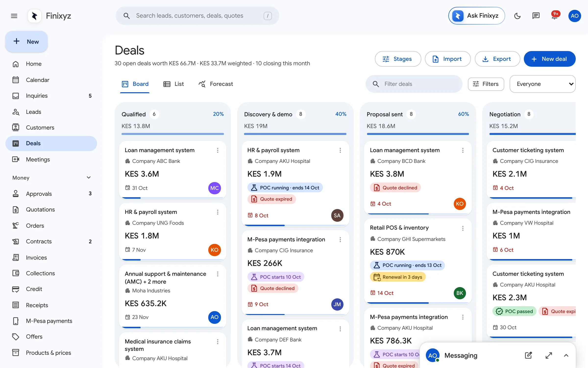Switch to the List tab
588x368 pixels.
pyautogui.click(x=173, y=84)
